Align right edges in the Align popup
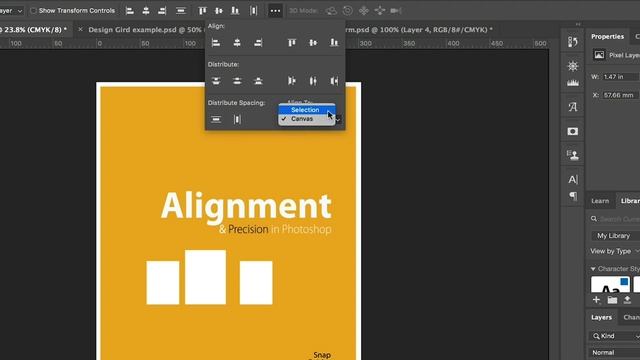 258,42
